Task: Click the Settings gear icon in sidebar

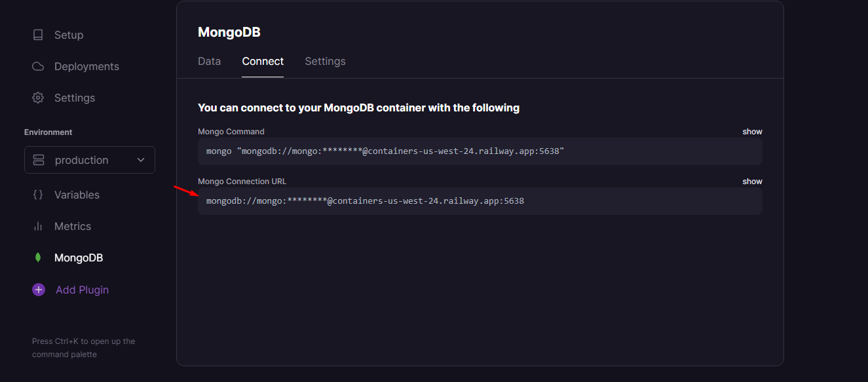Action: click(38, 98)
